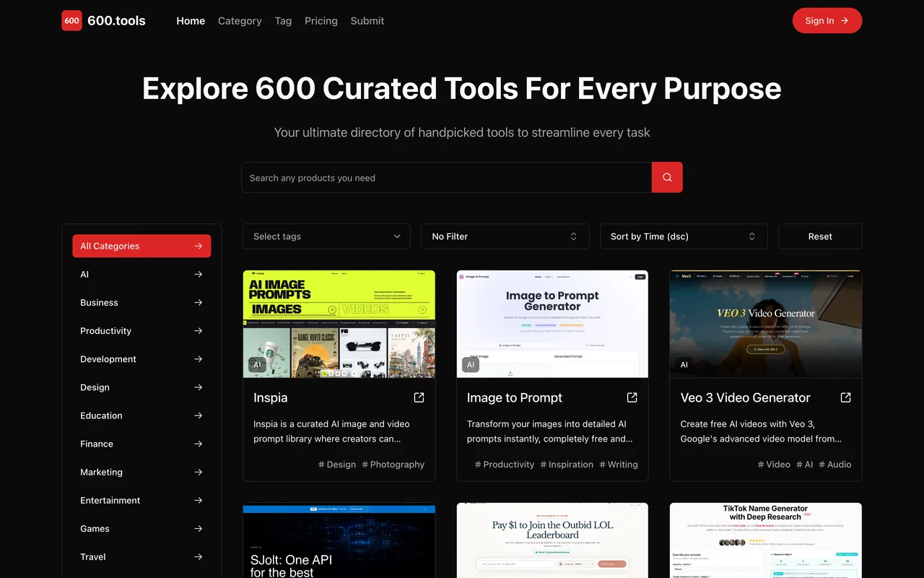Open the Category nav item

pyautogui.click(x=240, y=21)
